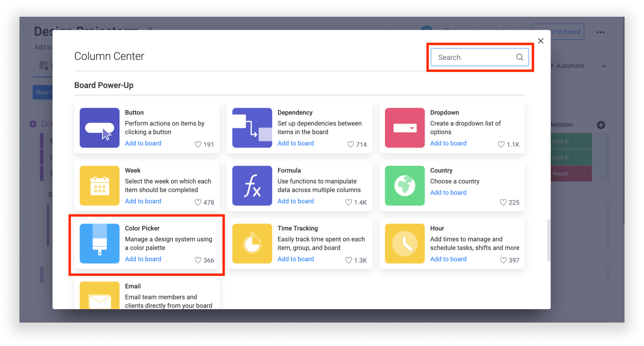Click the Hour clock icon
Image resolution: width=644 pixels, height=346 pixels.
point(405,244)
